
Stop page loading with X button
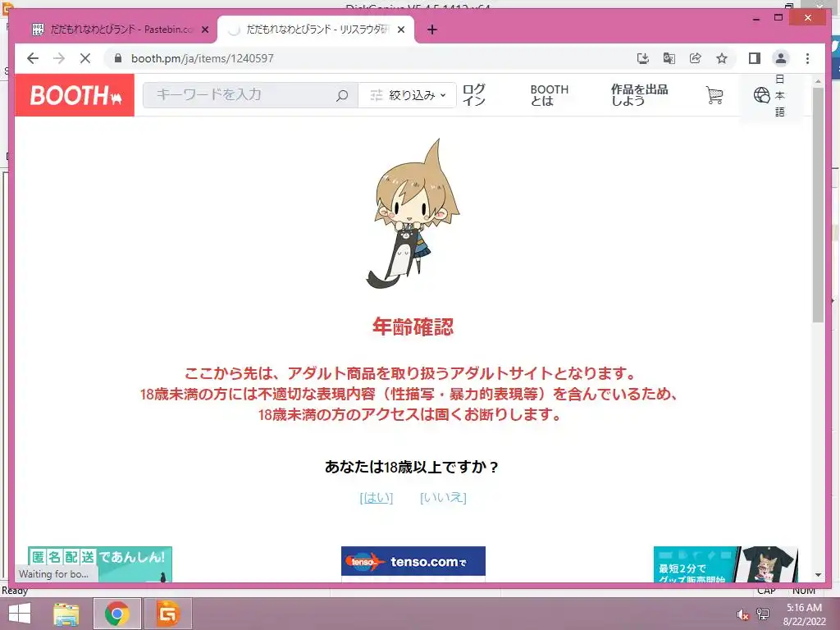(85, 58)
